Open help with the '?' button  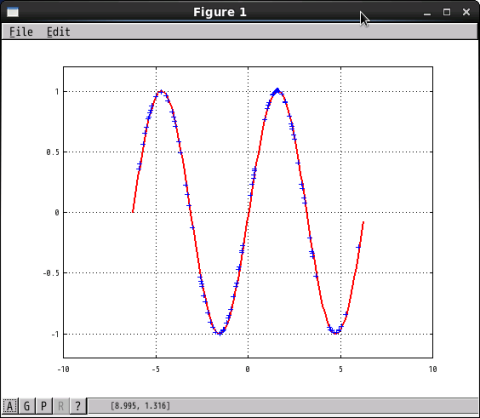(x=78, y=406)
